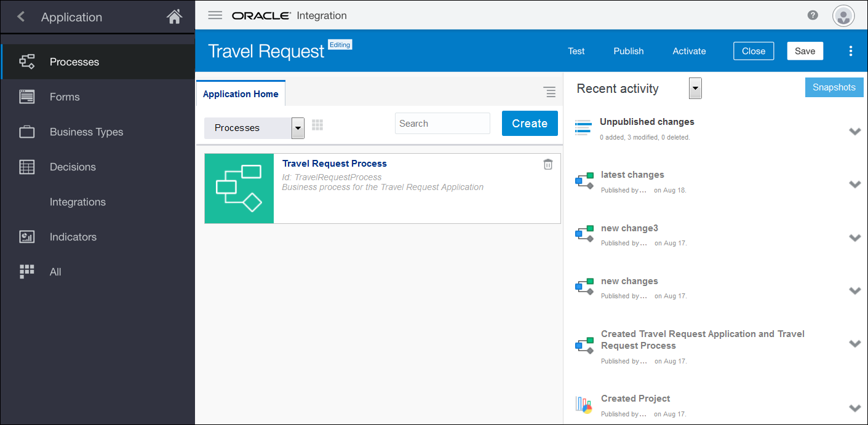868x425 pixels.
Task: Open the hamburger navigation menu
Action: point(215,15)
